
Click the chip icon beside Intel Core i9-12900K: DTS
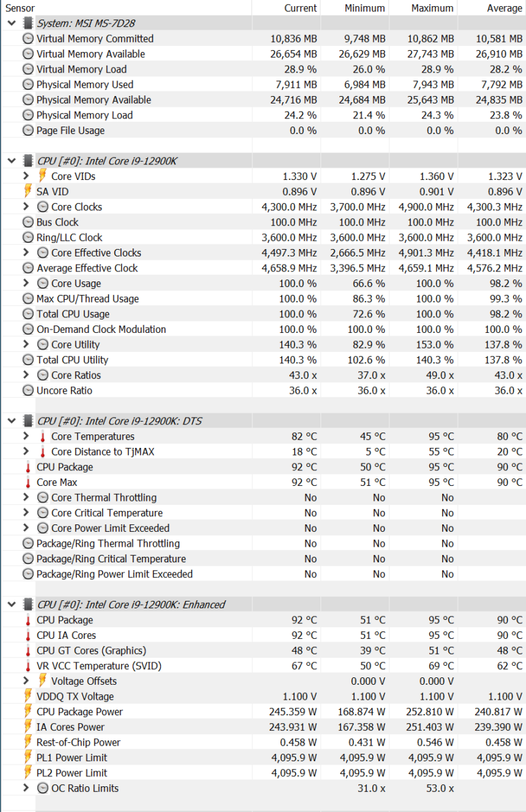[28, 421]
